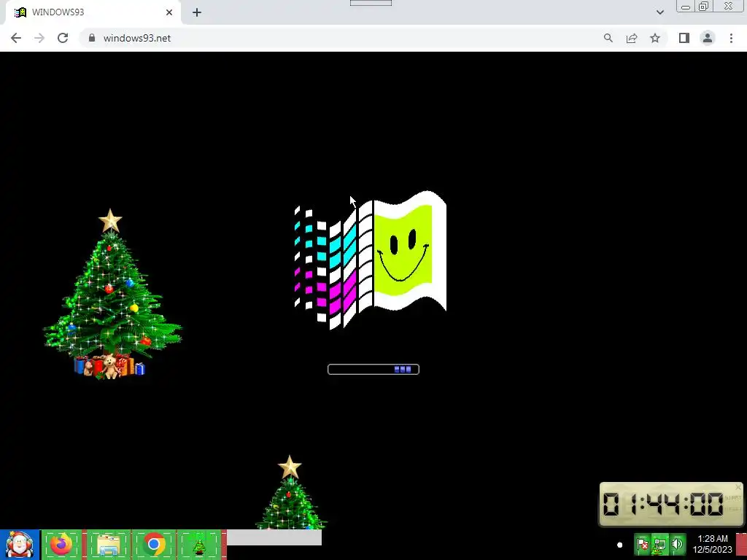Open File Explorer from the taskbar
Image resolution: width=747 pixels, height=560 pixels.
click(x=108, y=545)
